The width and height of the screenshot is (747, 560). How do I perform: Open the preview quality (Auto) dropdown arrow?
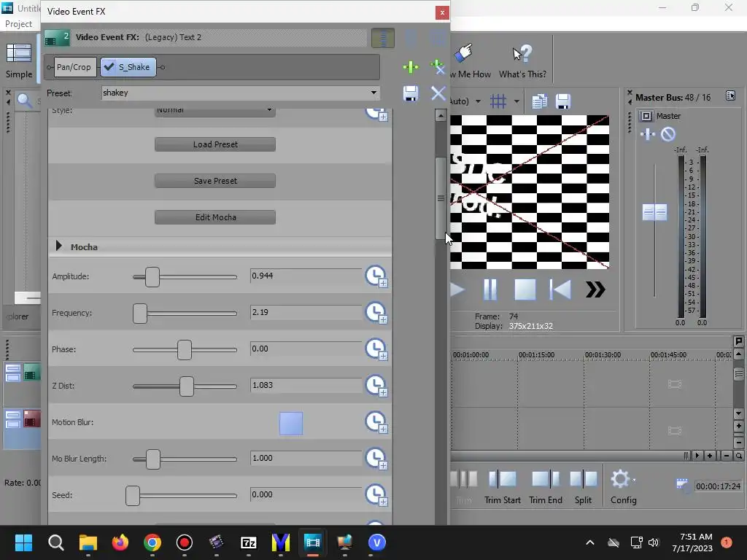[478, 101]
